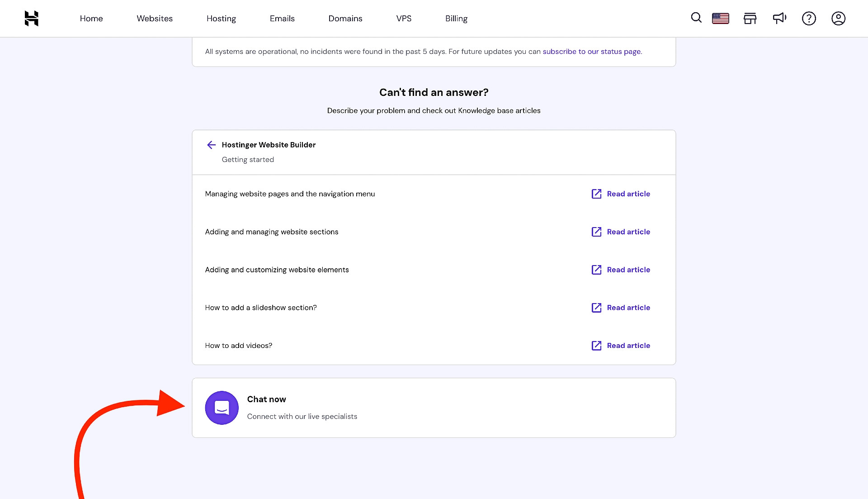Screen dimensions: 868x499
Task: Click the store/marketplace icon in navbar
Action: pos(750,19)
